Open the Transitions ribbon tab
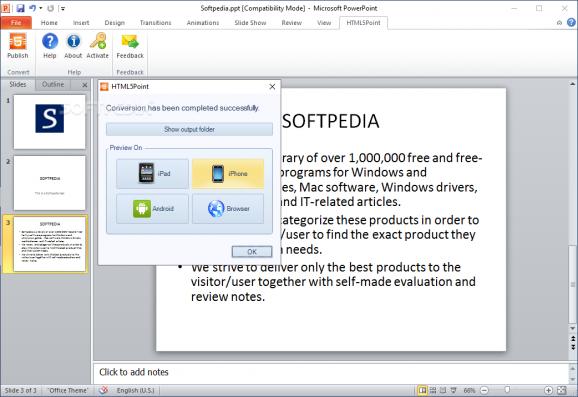The width and height of the screenshot is (578, 397). (x=156, y=23)
